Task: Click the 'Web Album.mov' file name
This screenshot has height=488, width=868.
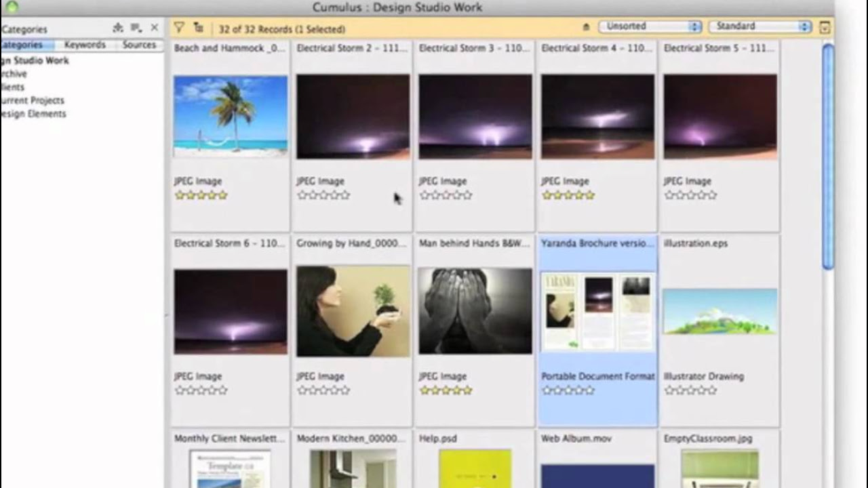Action: pyautogui.click(x=576, y=439)
